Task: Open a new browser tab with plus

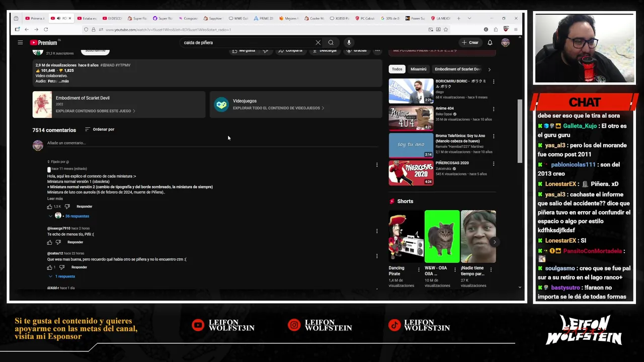Action: (x=458, y=18)
